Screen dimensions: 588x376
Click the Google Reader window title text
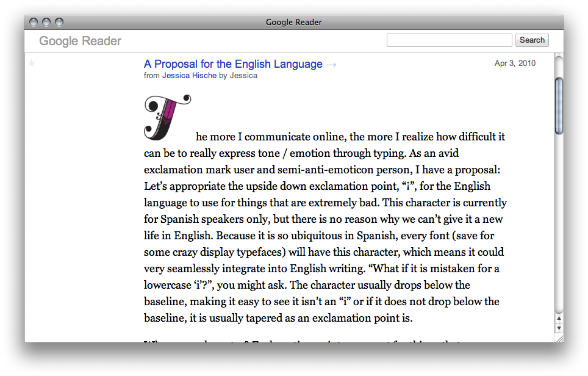293,22
